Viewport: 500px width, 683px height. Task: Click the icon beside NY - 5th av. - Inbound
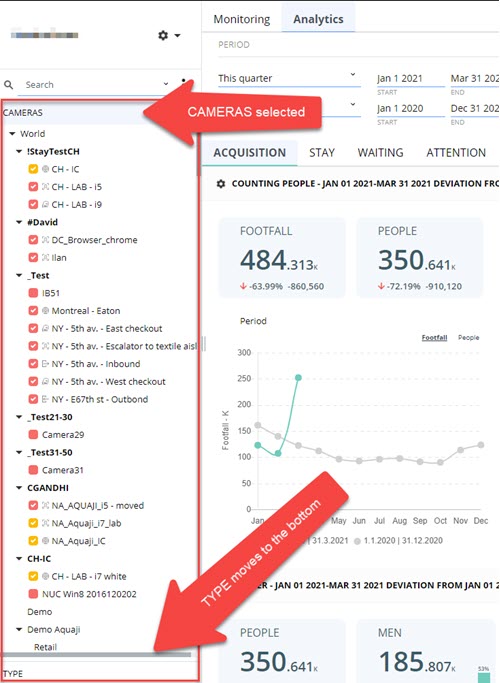point(45,364)
